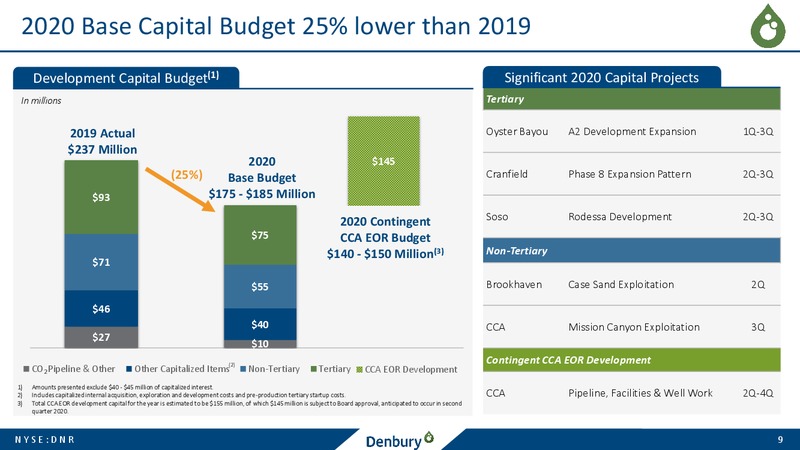Image resolution: width=800 pixels, height=450 pixels.
Task: Click the Pipeline, Facilities & Well Work cell
Action: pos(640,393)
